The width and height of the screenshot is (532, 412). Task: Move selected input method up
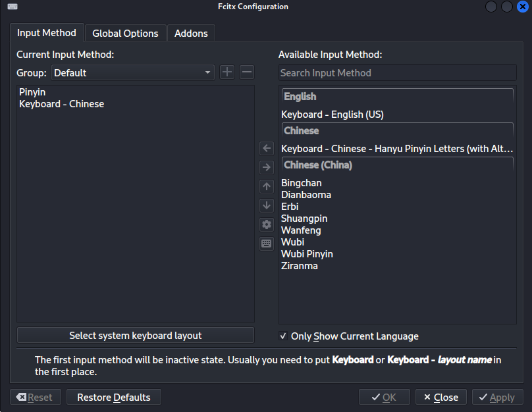(x=267, y=186)
